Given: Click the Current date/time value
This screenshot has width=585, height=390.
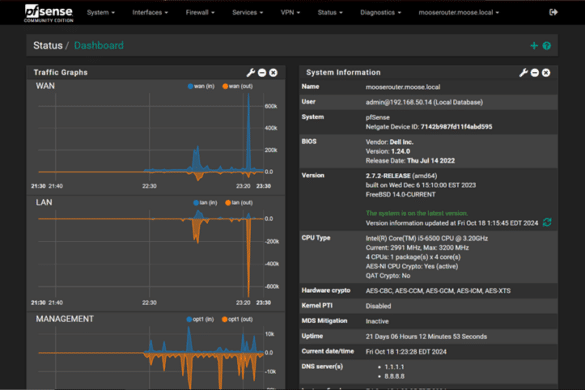Looking at the screenshot, I should click(x=406, y=352).
